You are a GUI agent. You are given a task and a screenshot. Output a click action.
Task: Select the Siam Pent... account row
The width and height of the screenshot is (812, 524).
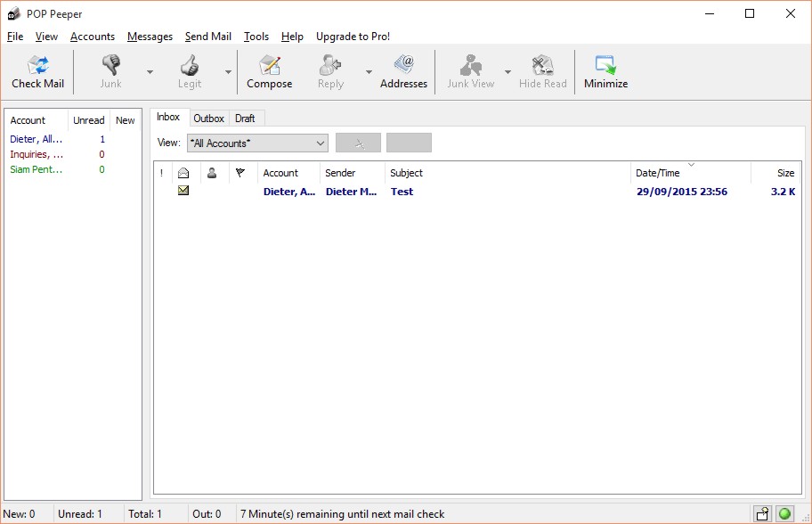[72, 169]
